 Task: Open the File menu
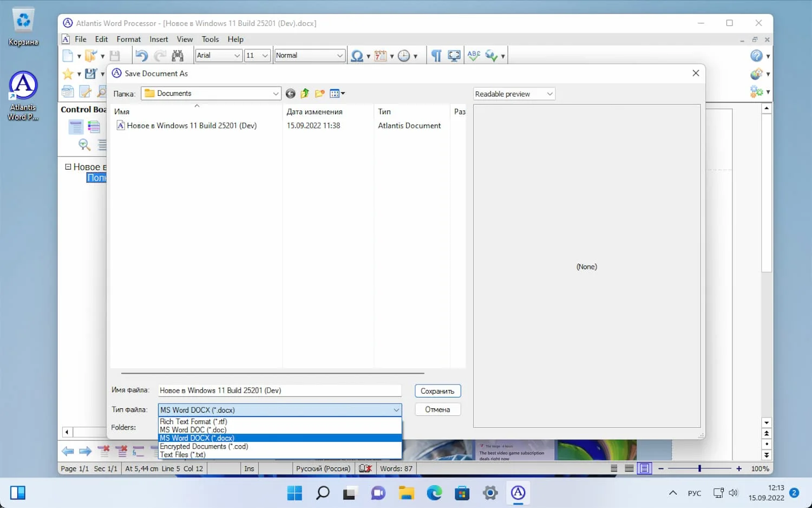click(x=81, y=39)
